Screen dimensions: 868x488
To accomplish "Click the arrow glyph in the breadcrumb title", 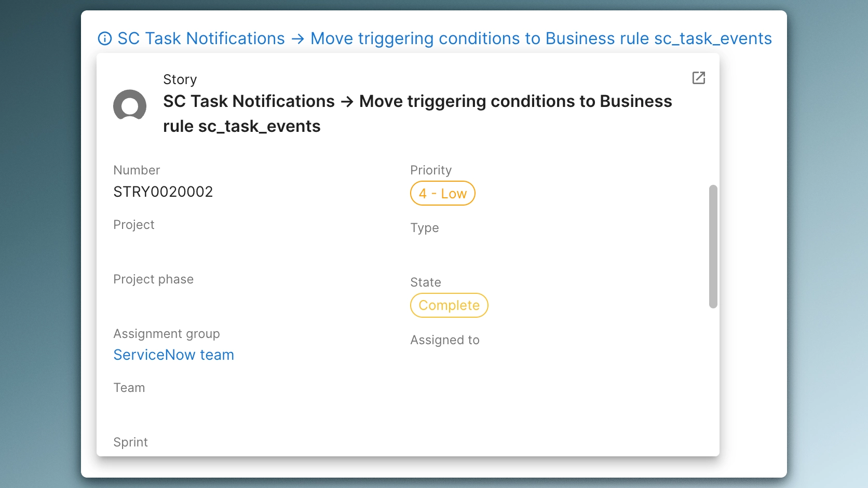I will pyautogui.click(x=297, y=38).
